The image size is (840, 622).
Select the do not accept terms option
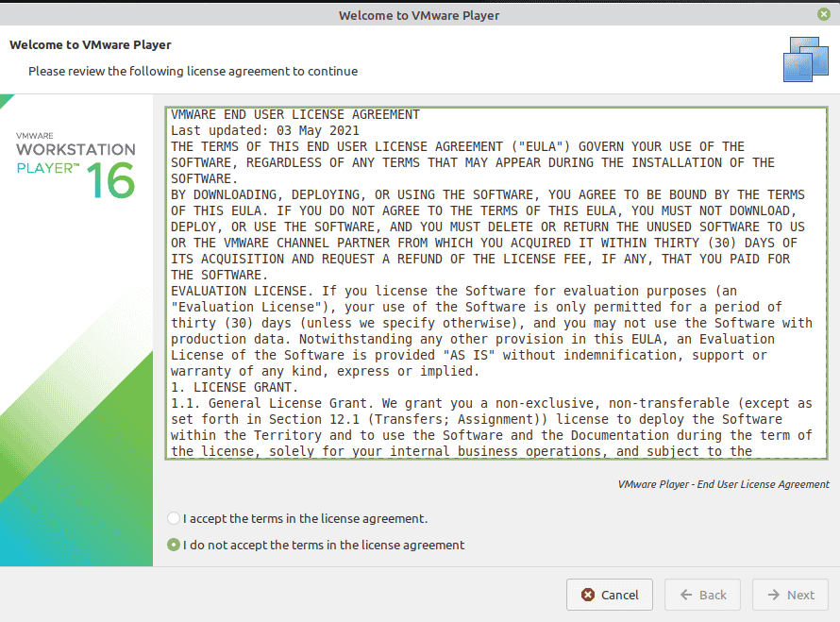[174, 545]
